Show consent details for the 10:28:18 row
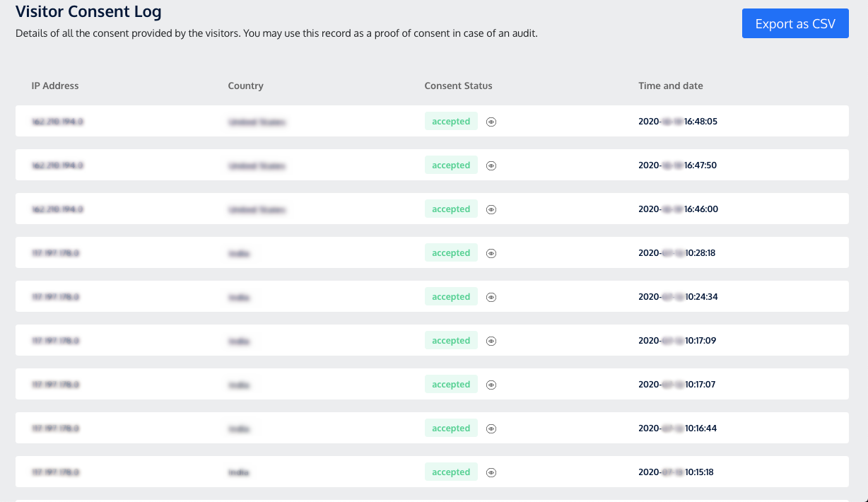This screenshot has height=502, width=868. click(492, 253)
